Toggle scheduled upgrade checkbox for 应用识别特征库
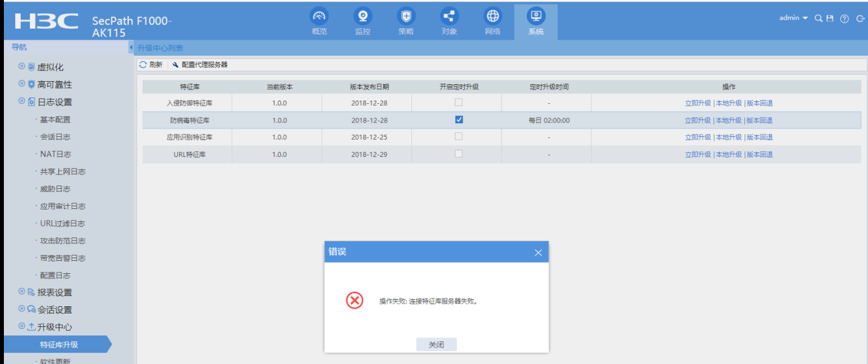The width and height of the screenshot is (868, 364). (x=459, y=137)
